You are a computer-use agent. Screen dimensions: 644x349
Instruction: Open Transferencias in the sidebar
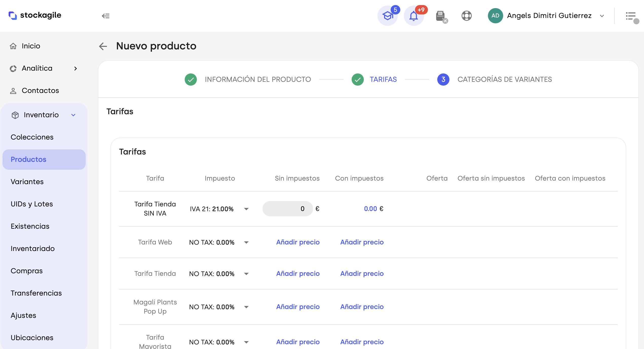click(36, 293)
